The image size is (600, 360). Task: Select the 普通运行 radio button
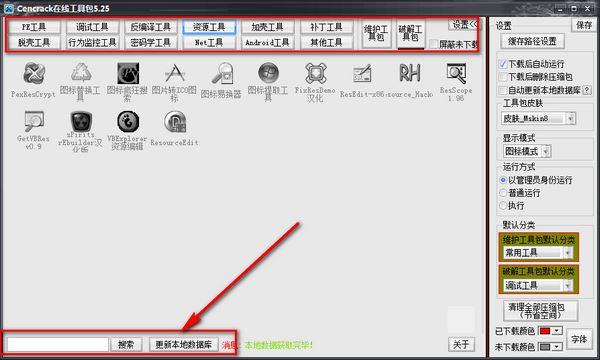[503, 193]
